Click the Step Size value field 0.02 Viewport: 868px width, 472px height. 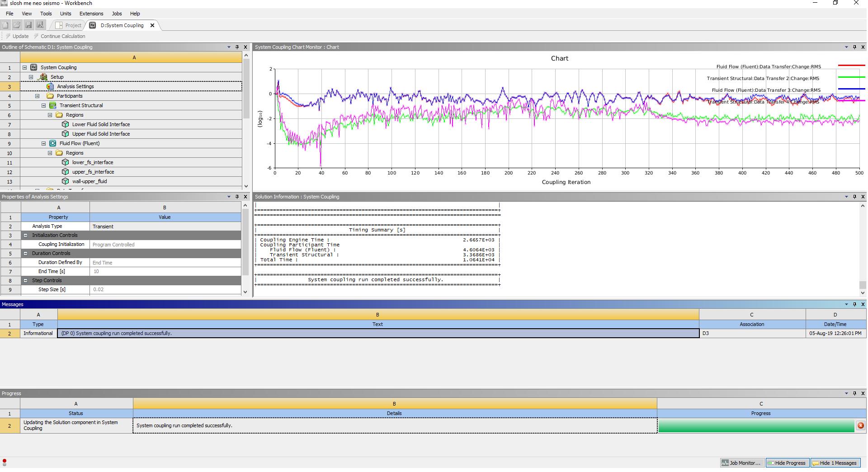pyautogui.click(x=165, y=289)
